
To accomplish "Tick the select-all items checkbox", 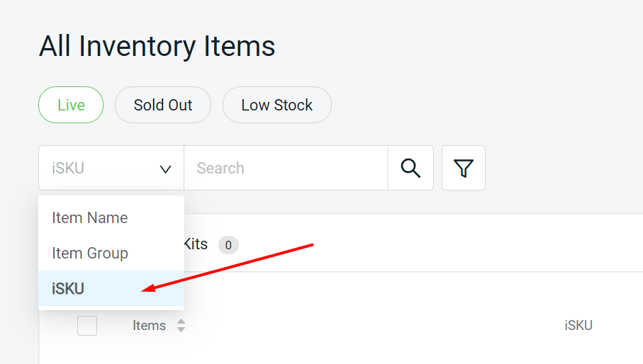I will point(87,326).
